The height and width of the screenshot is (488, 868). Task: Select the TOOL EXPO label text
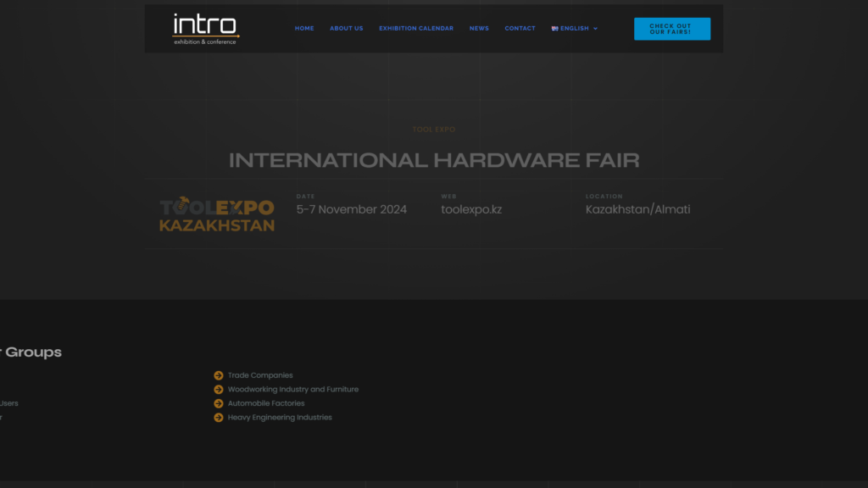[x=434, y=130]
